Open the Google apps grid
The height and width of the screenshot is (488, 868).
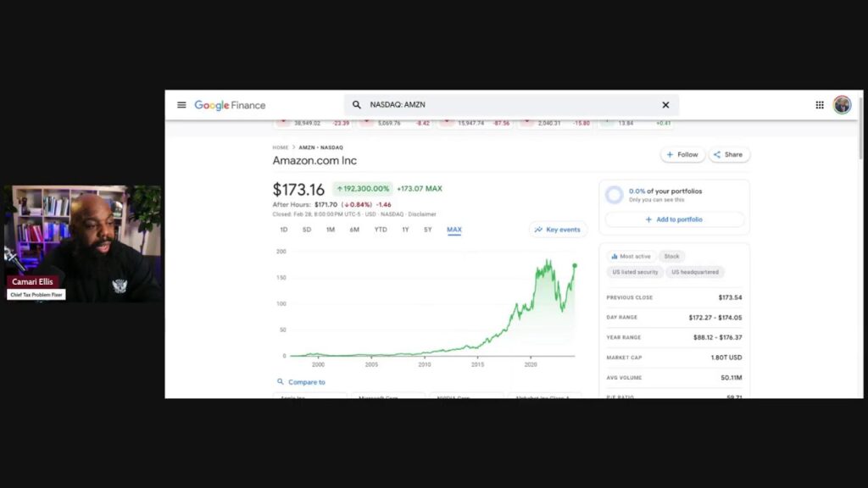tap(820, 105)
